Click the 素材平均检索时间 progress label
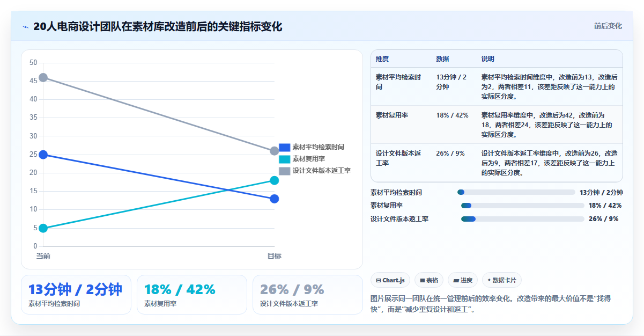644x336 pixels. coord(396,192)
